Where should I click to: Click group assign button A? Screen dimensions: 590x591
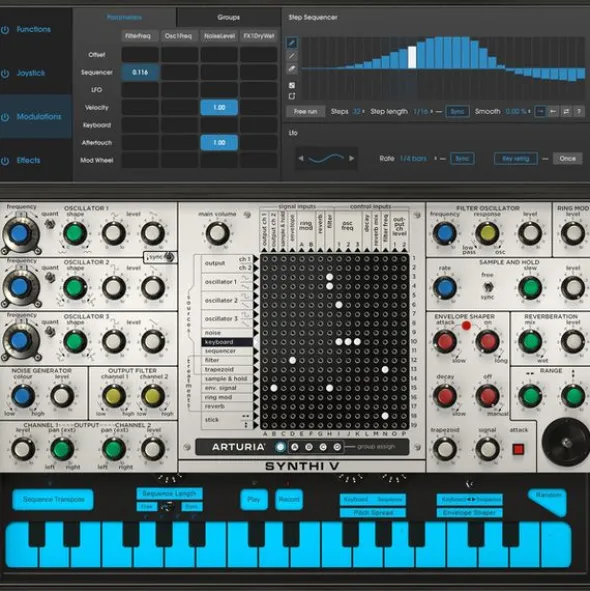tap(295, 447)
